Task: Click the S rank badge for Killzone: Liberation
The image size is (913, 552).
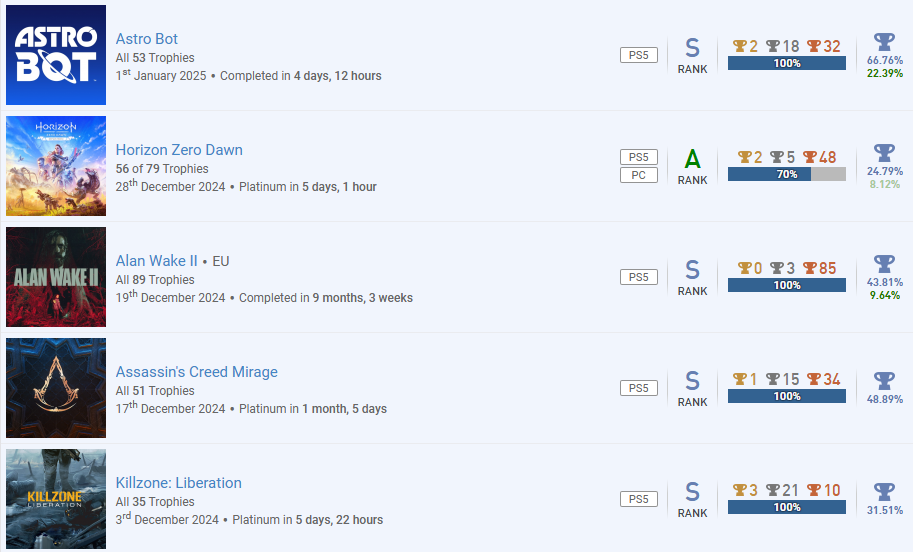Action: 692,500
